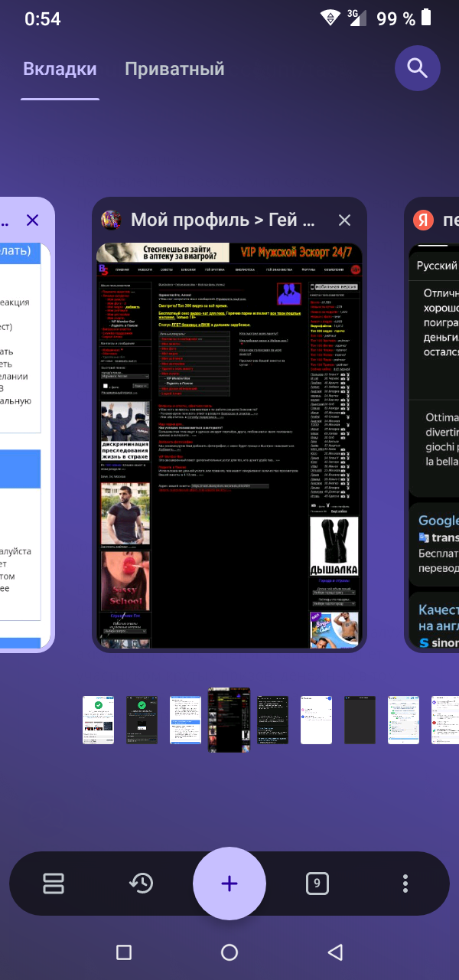Close the partially visible left tab card
This screenshot has height=980, width=459.
pyautogui.click(x=32, y=220)
